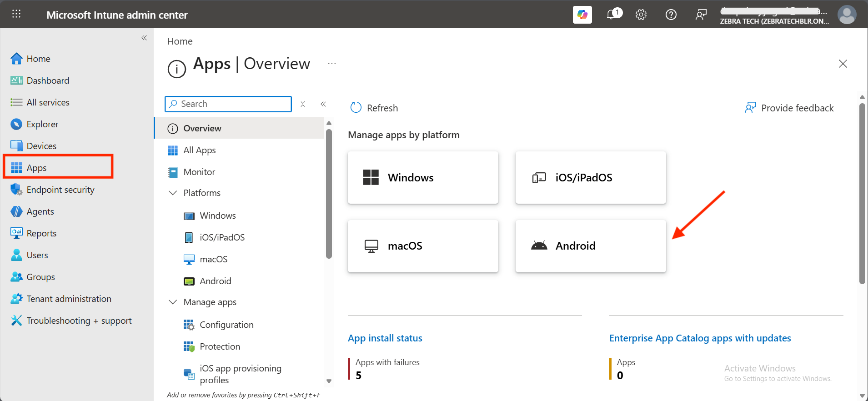Click the Tenant administration icon

pyautogui.click(x=16, y=299)
